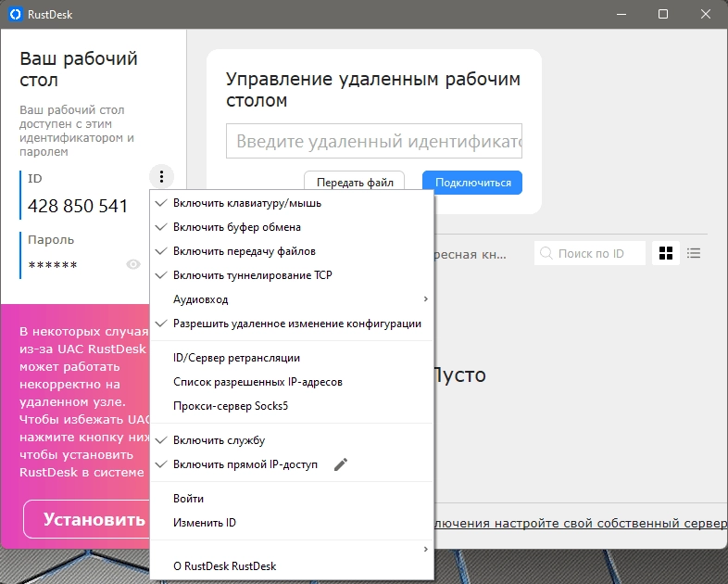Switch to grid view of peers
The width and height of the screenshot is (728, 584).
(x=666, y=253)
